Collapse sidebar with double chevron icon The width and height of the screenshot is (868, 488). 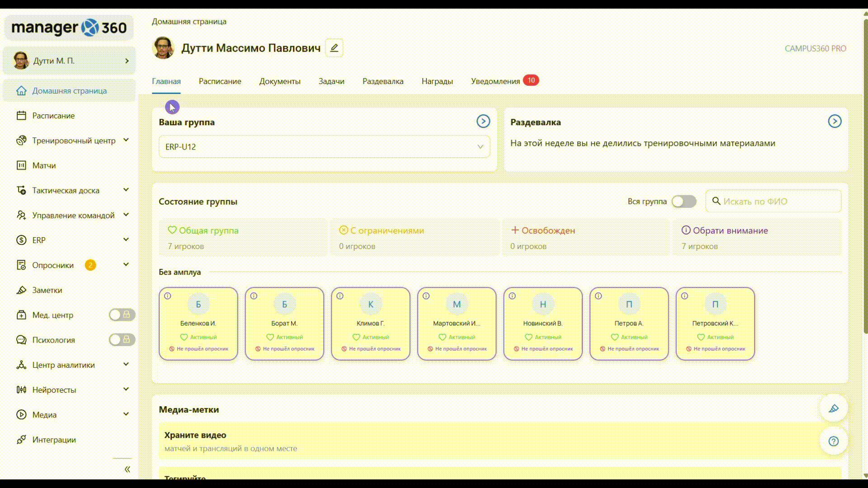tap(127, 469)
